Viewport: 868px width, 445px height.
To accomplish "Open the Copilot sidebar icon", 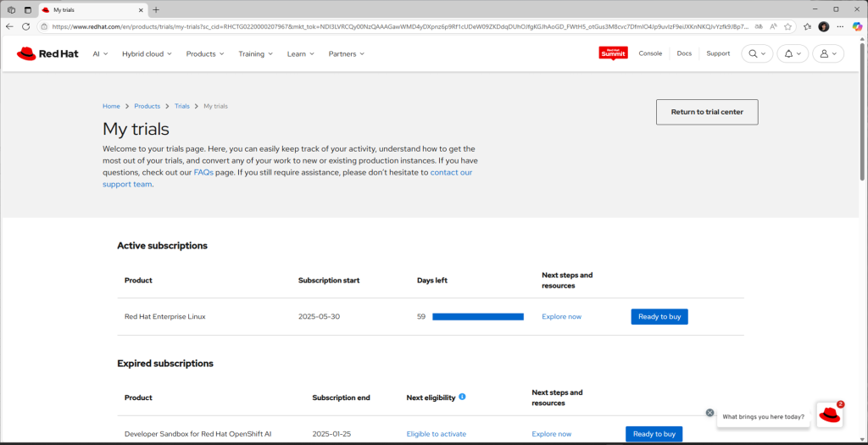I will (856, 26).
